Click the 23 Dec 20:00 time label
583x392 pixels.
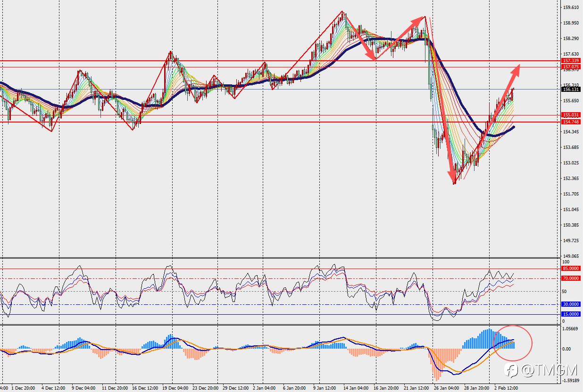[x=205, y=388]
